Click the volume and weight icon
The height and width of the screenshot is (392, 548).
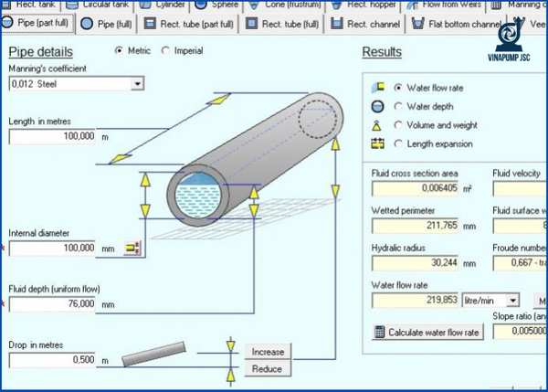click(376, 125)
